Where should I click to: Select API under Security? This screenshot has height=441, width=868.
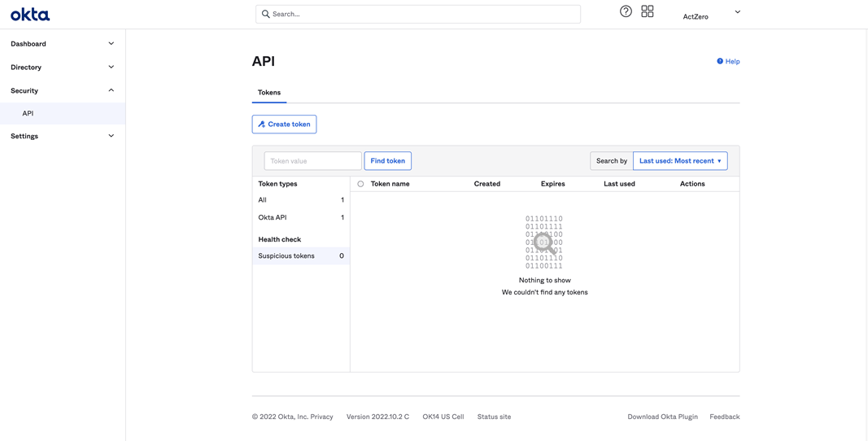tap(63, 113)
